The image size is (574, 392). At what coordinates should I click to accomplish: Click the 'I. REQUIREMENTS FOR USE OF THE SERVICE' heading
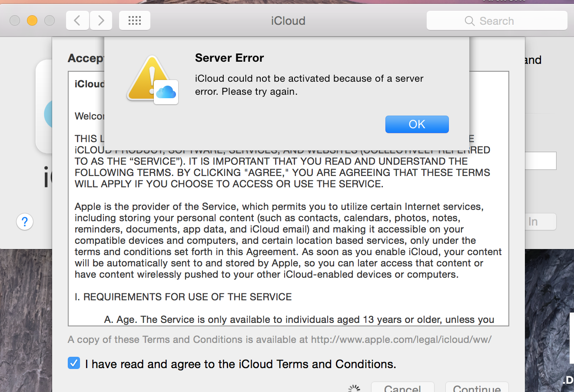183,297
